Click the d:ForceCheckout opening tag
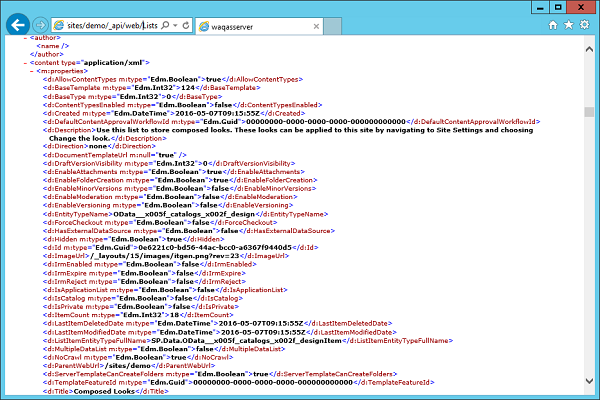The width and height of the screenshot is (600, 400). point(117,222)
